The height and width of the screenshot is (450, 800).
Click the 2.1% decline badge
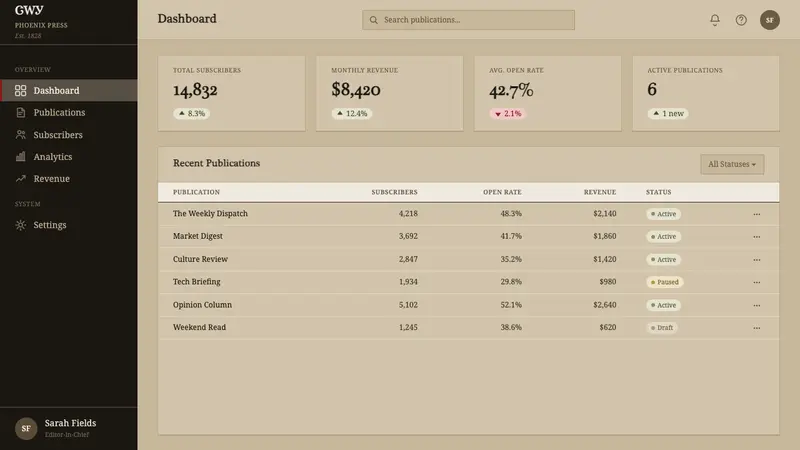coord(508,114)
